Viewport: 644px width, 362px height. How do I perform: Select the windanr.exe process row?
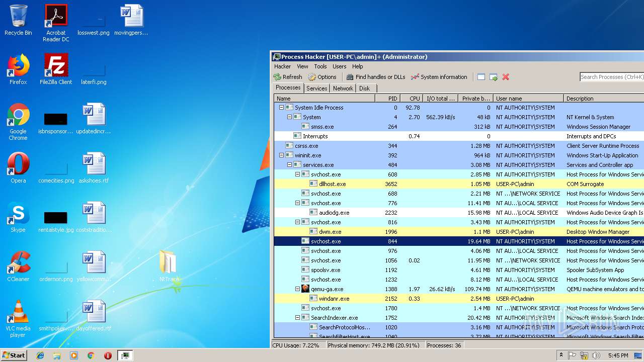click(459, 299)
